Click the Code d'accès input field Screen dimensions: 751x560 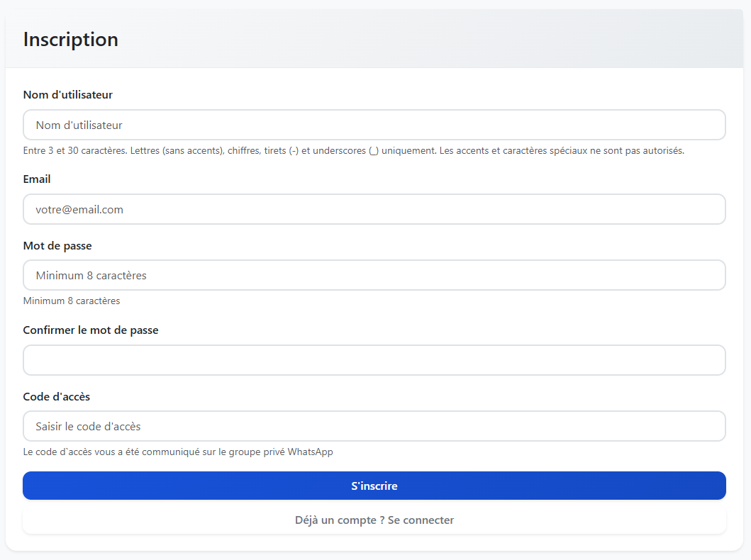tap(374, 426)
